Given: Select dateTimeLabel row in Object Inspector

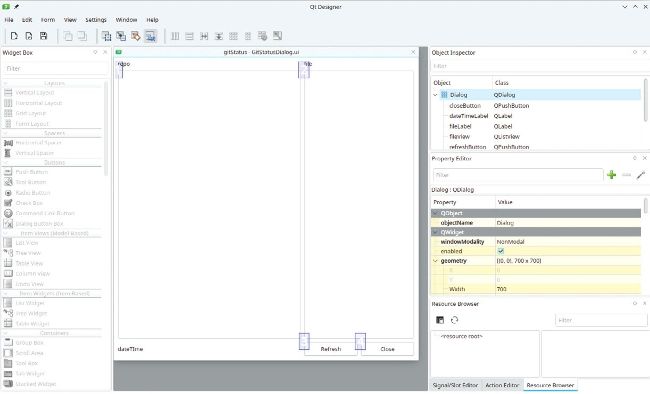Looking at the screenshot, I should [536, 116].
